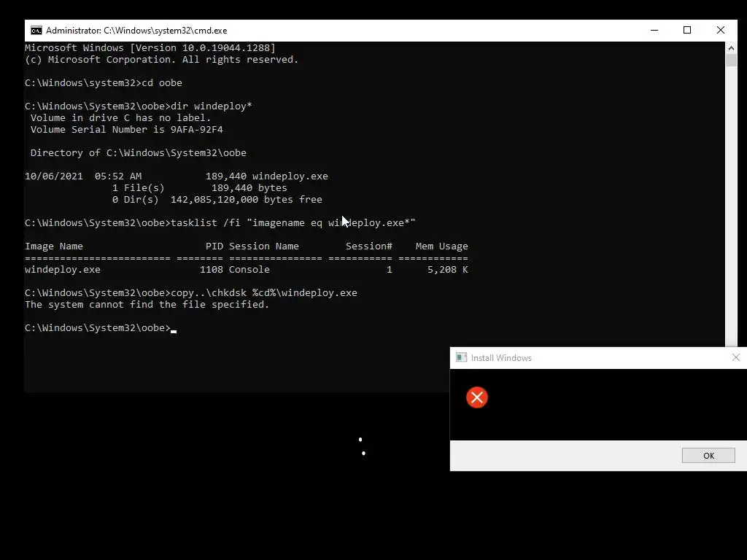Click the 'Image Name' column header

click(x=54, y=246)
